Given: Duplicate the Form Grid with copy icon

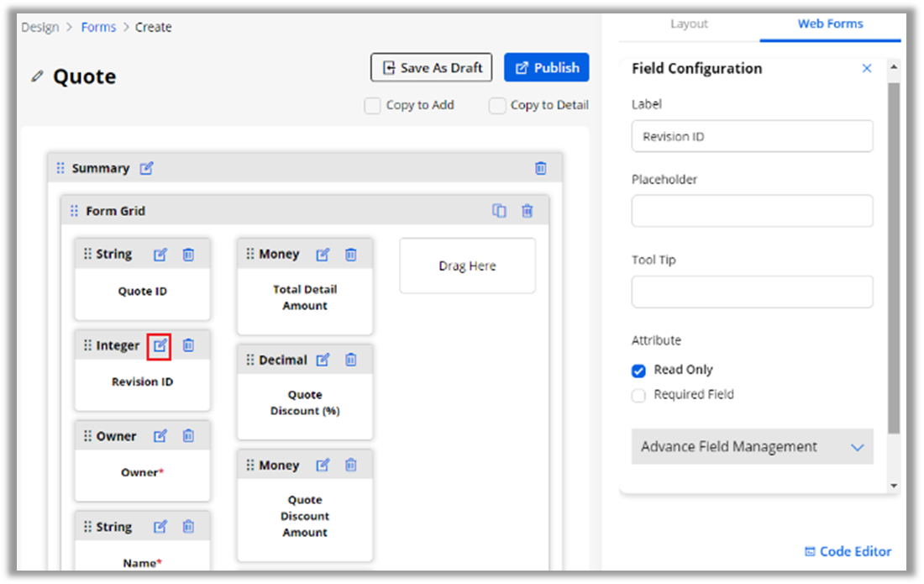Looking at the screenshot, I should point(499,211).
